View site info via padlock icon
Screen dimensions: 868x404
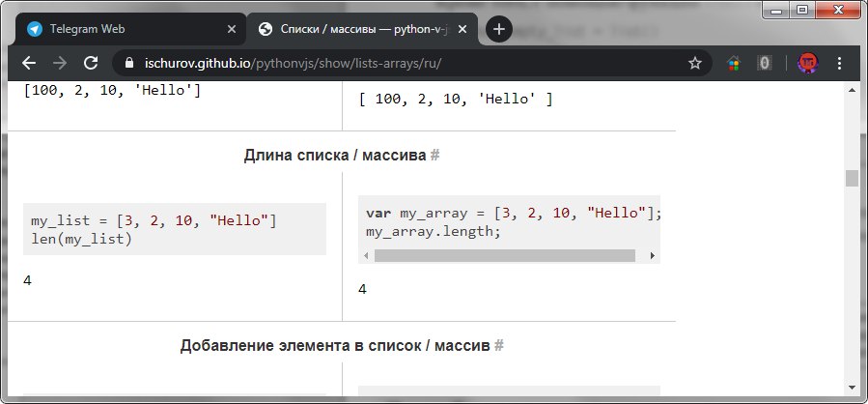pos(129,63)
